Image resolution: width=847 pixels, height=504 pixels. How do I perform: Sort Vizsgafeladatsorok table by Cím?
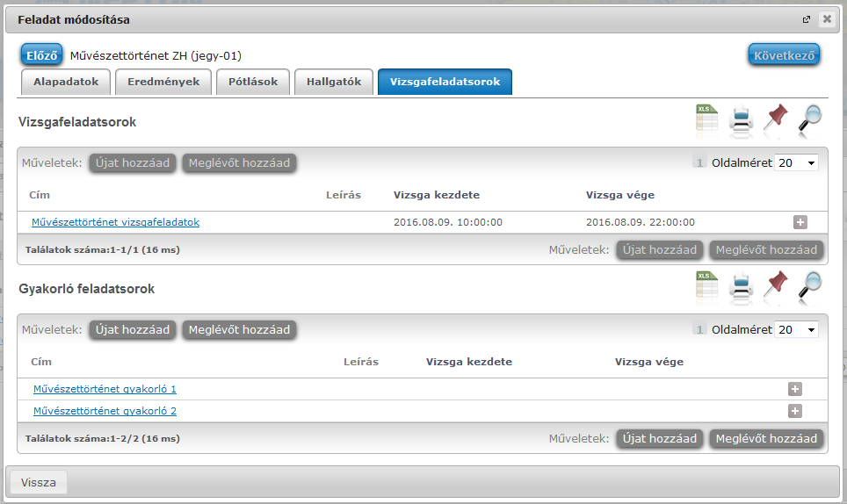(x=40, y=195)
